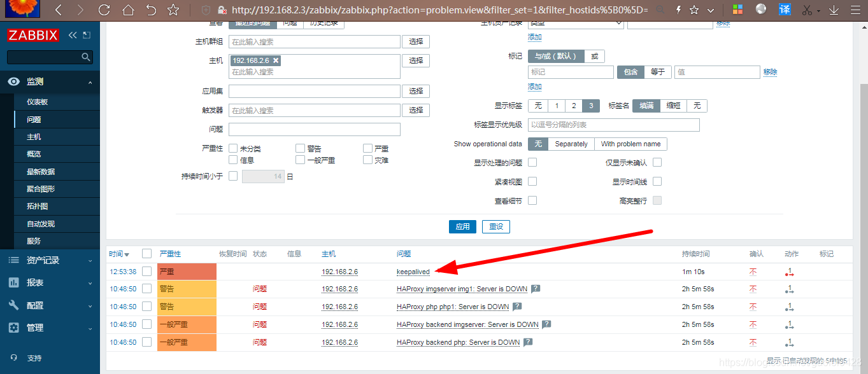Select the 缩短 tag name option
Screen dimensions: 868x374
point(673,106)
